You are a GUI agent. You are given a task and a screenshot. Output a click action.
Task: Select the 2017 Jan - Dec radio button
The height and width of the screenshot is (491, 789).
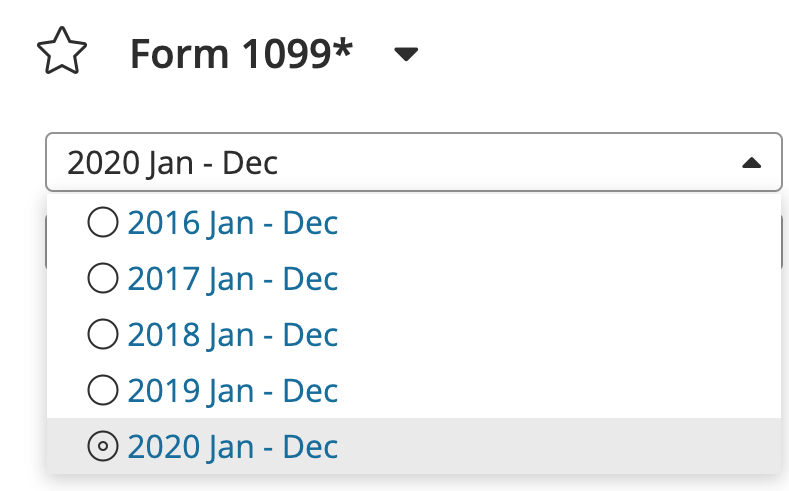(103, 278)
